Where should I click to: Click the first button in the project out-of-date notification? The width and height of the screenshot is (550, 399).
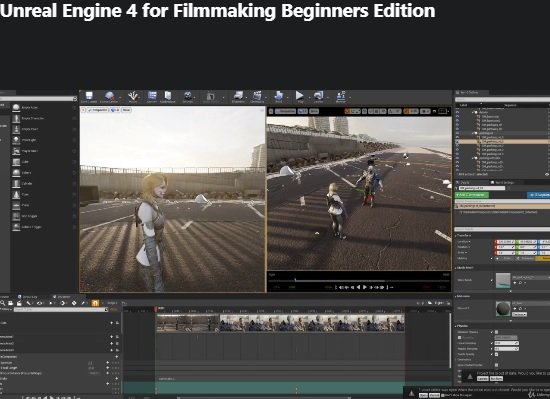482,378
